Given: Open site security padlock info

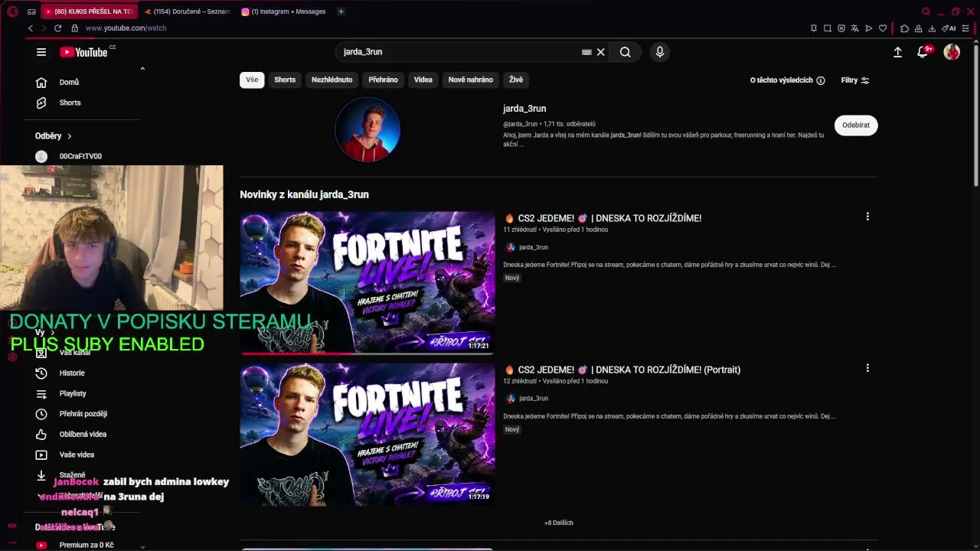Looking at the screenshot, I should [74, 28].
